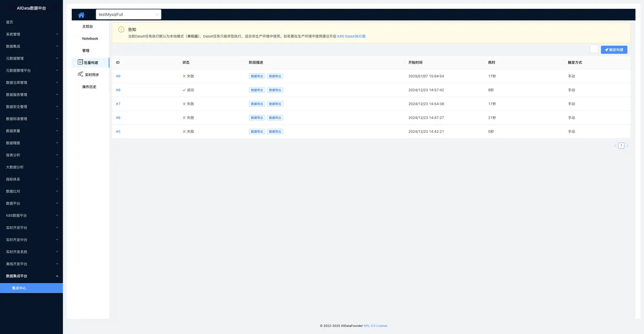Expand the 指标体系 sidebar menu
The width and height of the screenshot is (644, 334).
tap(31, 179)
